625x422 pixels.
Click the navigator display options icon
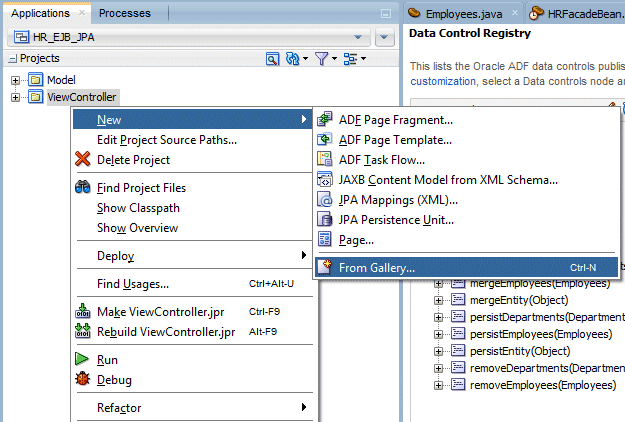click(x=350, y=59)
